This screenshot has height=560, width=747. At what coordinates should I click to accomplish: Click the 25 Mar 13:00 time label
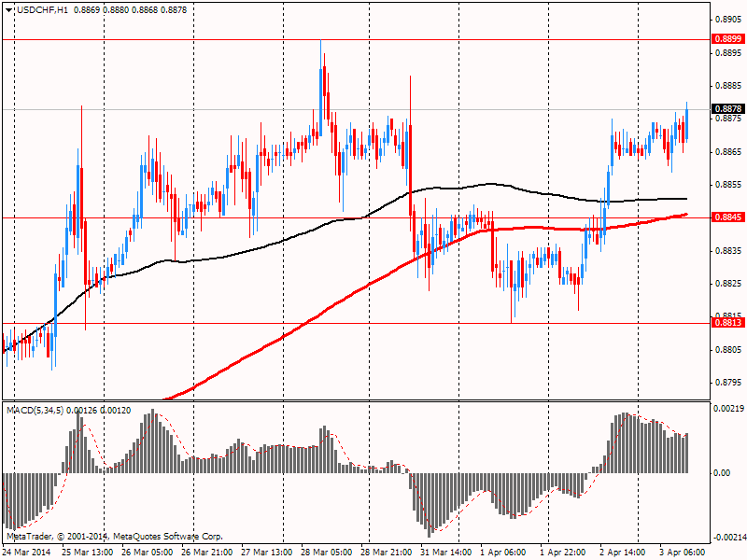pos(87,553)
